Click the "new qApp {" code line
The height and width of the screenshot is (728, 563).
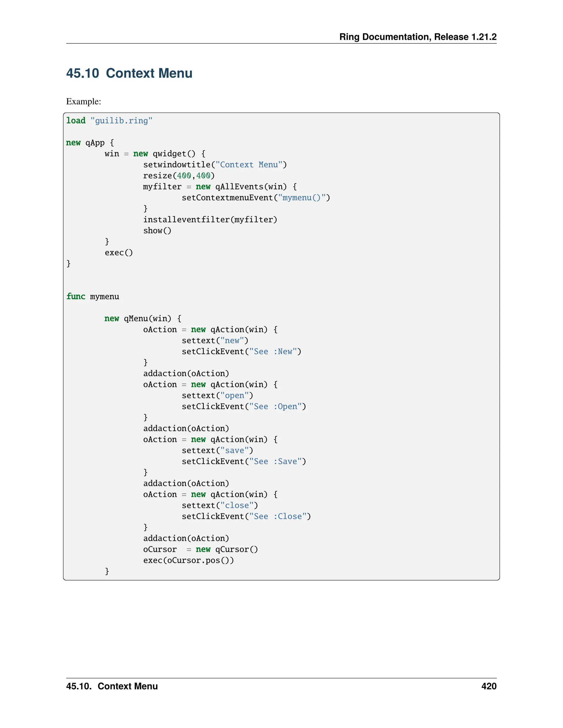[x=90, y=143]
